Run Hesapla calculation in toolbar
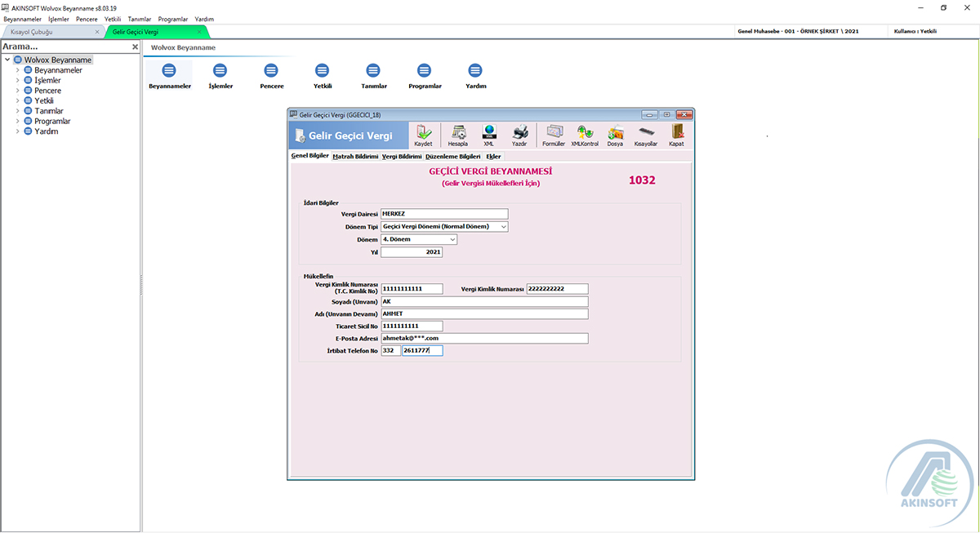Viewport: 980px width, 533px height. coord(458,135)
